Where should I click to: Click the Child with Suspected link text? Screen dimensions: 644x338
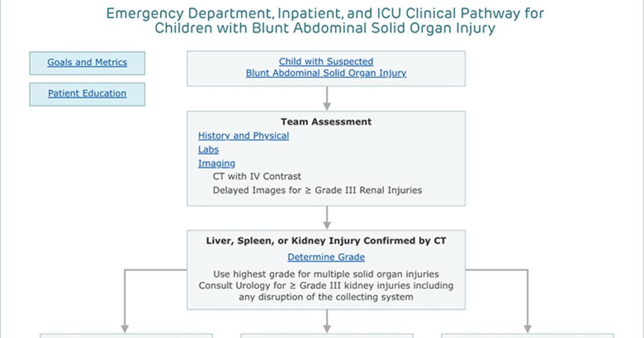[x=326, y=61]
